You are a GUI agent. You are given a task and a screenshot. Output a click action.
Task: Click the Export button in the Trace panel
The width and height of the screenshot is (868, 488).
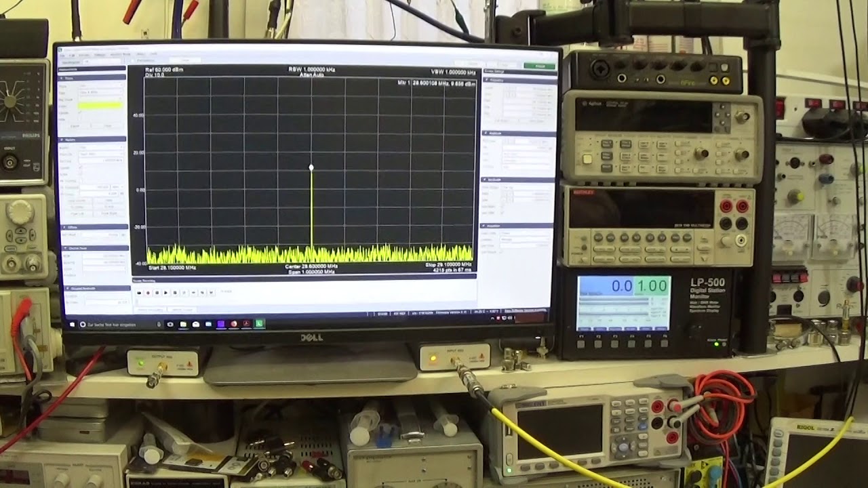tap(75, 126)
